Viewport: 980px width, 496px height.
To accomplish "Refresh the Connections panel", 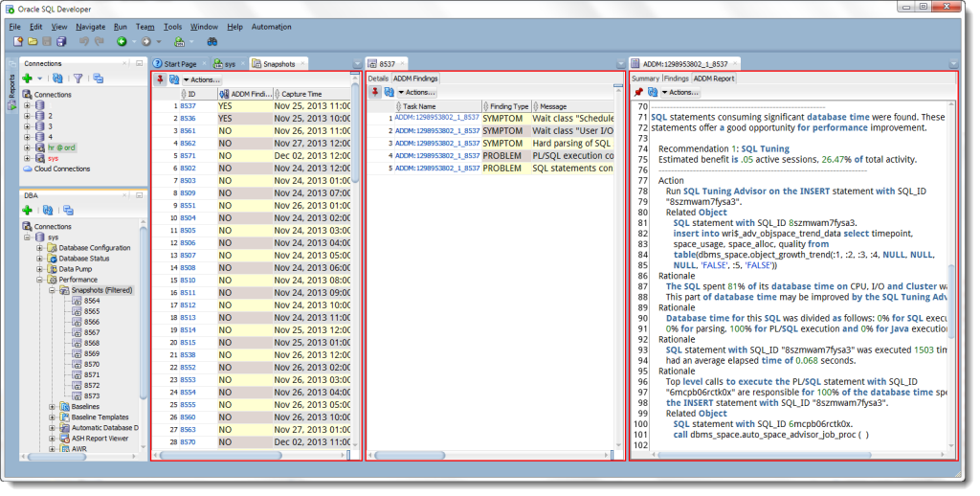I will coord(57,79).
